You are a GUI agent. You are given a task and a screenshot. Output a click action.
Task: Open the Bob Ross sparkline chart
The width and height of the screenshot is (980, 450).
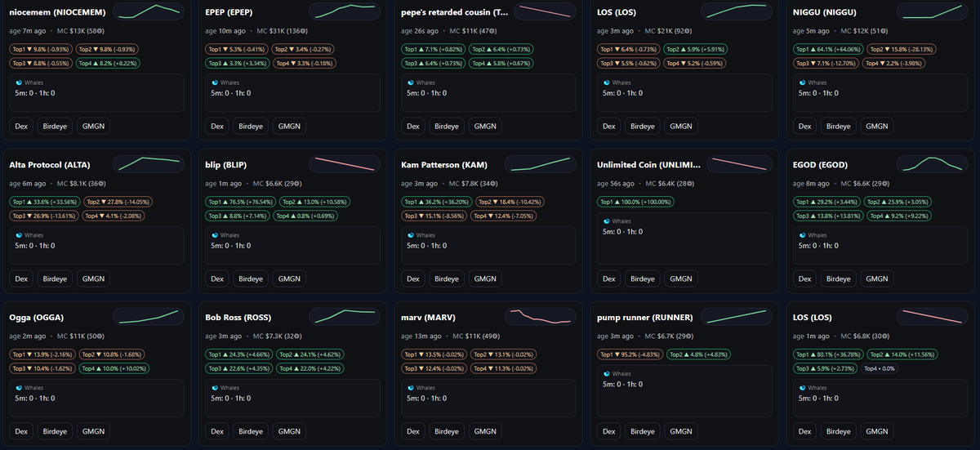[346, 317]
